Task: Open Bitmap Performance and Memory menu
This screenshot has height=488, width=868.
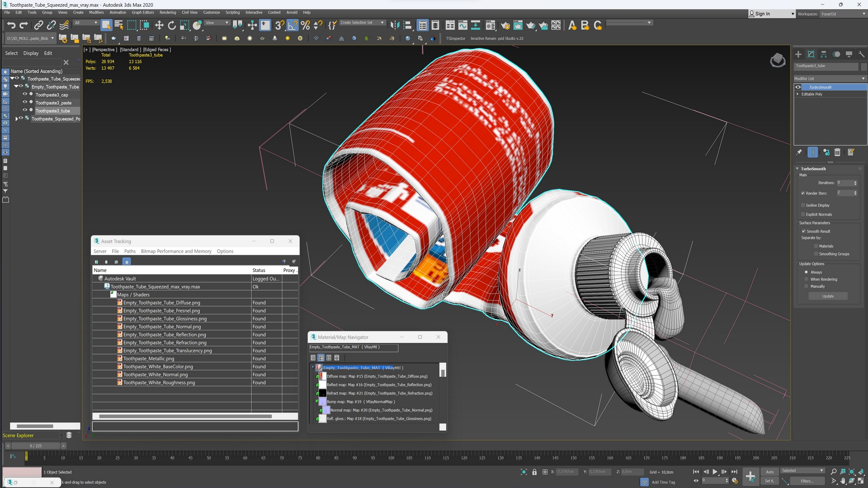Action: pyautogui.click(x=176, y=251)
